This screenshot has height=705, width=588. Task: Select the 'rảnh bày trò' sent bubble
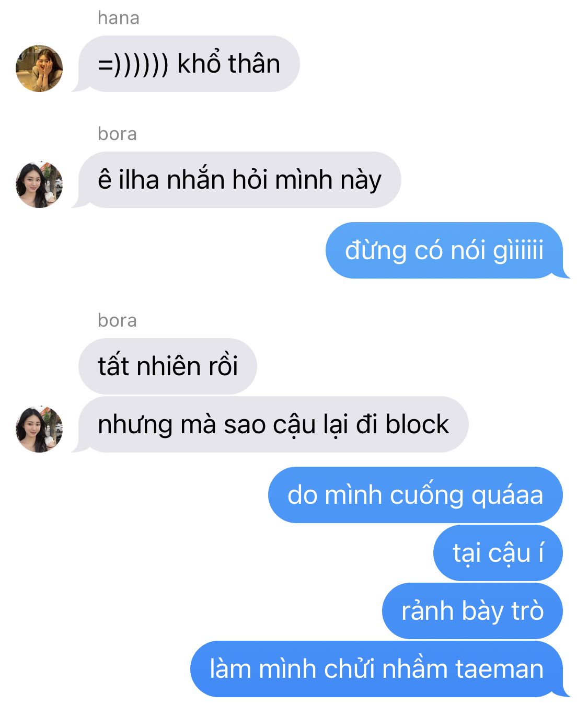point(472,611)
